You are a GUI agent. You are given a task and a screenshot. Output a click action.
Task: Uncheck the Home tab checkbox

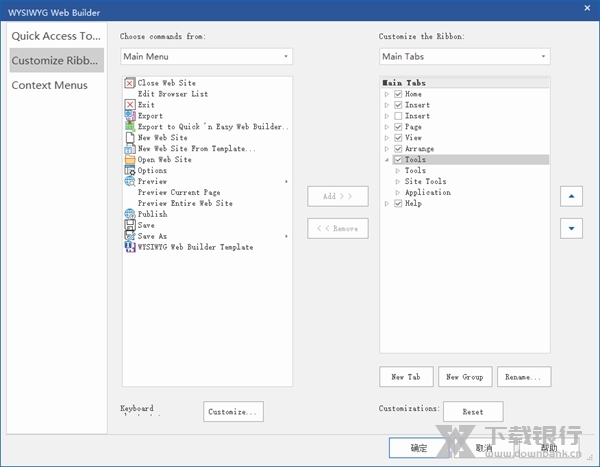pos(399,94)
